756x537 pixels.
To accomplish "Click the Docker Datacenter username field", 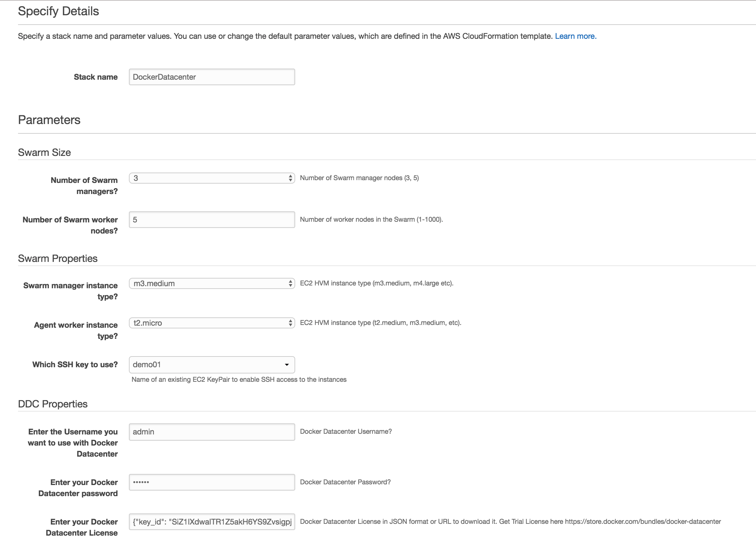I will coord(212,432).
